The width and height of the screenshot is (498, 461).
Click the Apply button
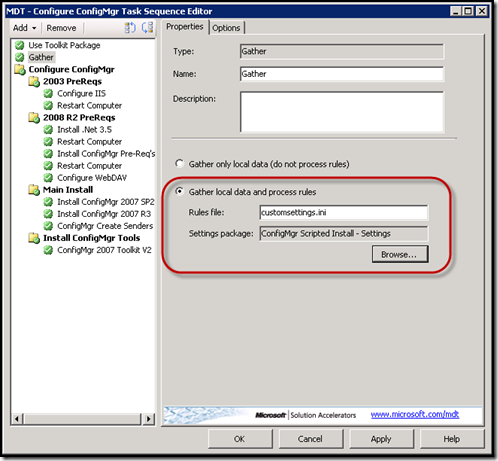tap(381, 439)
